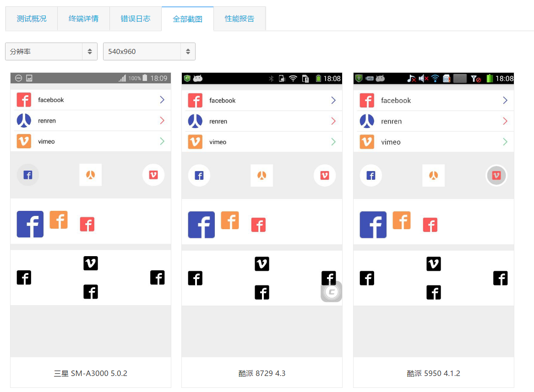Click facebook icon in Coolpad 8729 list
This screenshot has height=392, width=534.
195,100
